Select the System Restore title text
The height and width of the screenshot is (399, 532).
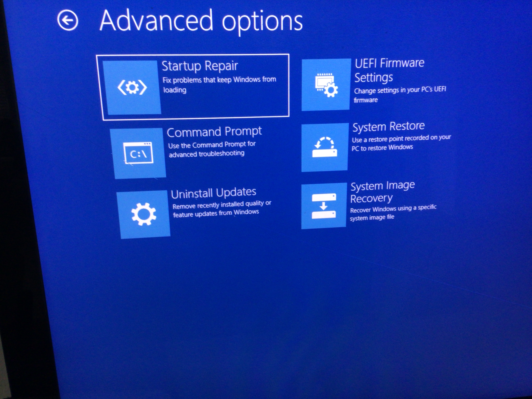click(x=388, y=126)
